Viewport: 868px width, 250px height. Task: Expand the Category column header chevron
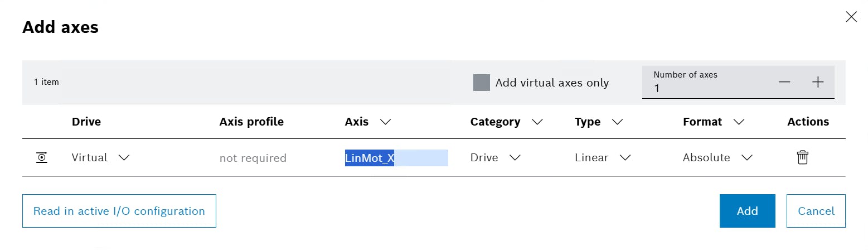point(537,122)
